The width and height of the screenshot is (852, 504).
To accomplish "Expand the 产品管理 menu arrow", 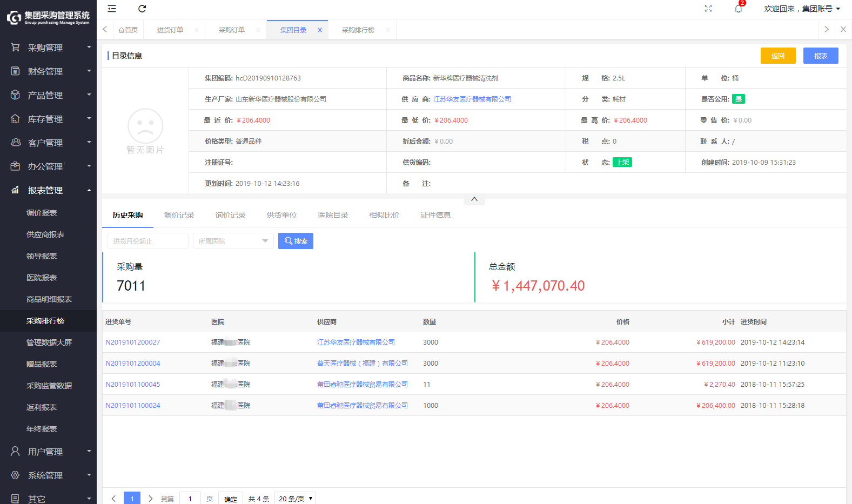I will point(89,95).
